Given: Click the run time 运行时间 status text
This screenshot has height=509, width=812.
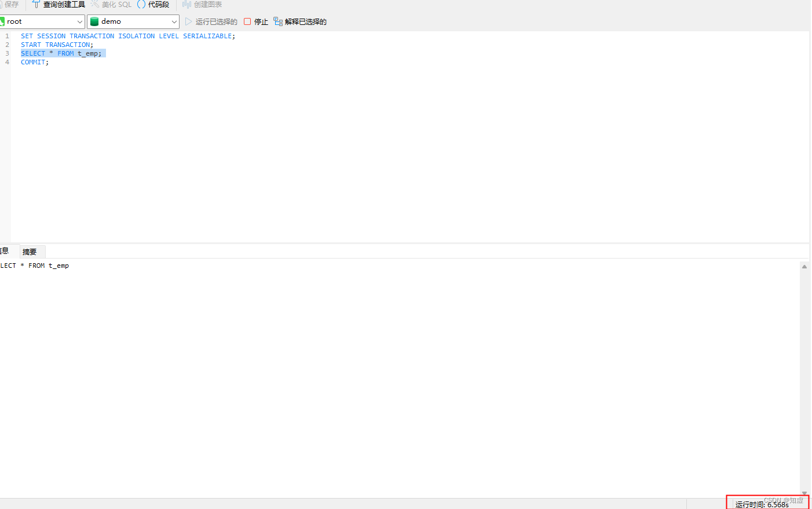Looking at the screenshot, I should coord(762,505).
